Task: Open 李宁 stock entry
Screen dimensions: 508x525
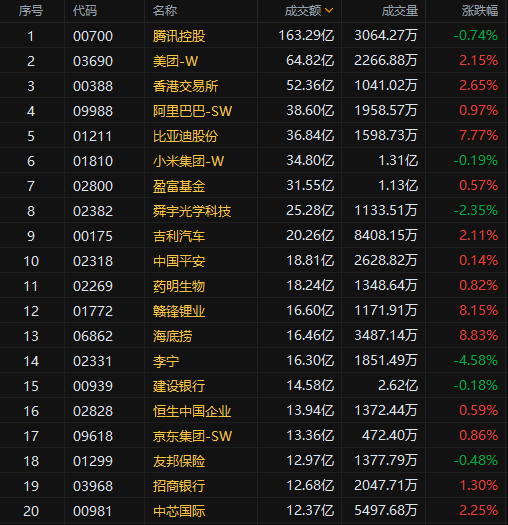Action: (x=166, y=361)
